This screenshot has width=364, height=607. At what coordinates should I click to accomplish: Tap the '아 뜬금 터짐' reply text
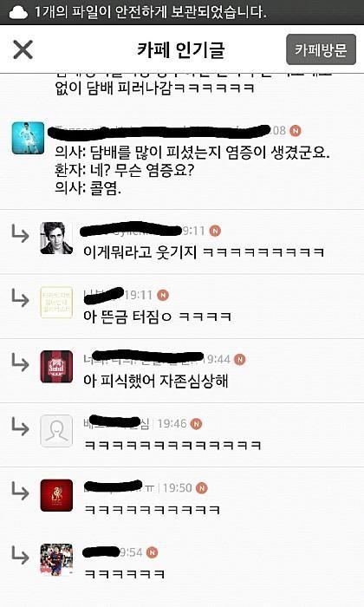click(x=158, y=317)
